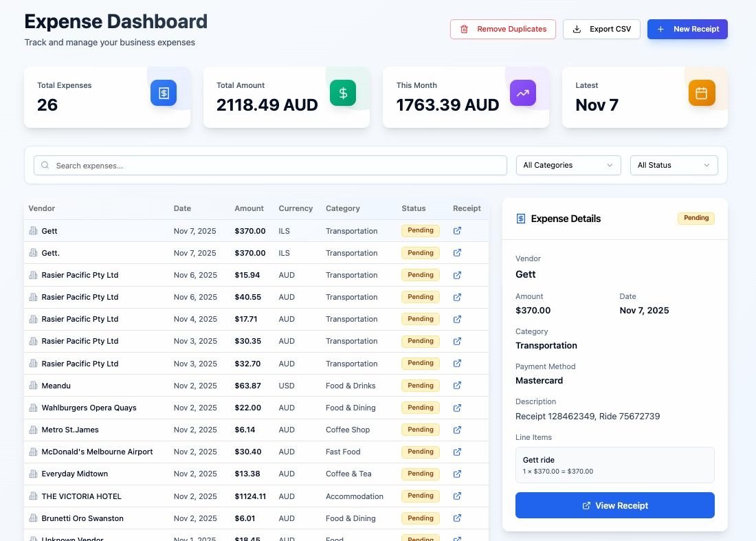This screenshot has width=756, height=541.
Task: Click the vendor icon beside Metro St.James
Action: coord(33,429)
